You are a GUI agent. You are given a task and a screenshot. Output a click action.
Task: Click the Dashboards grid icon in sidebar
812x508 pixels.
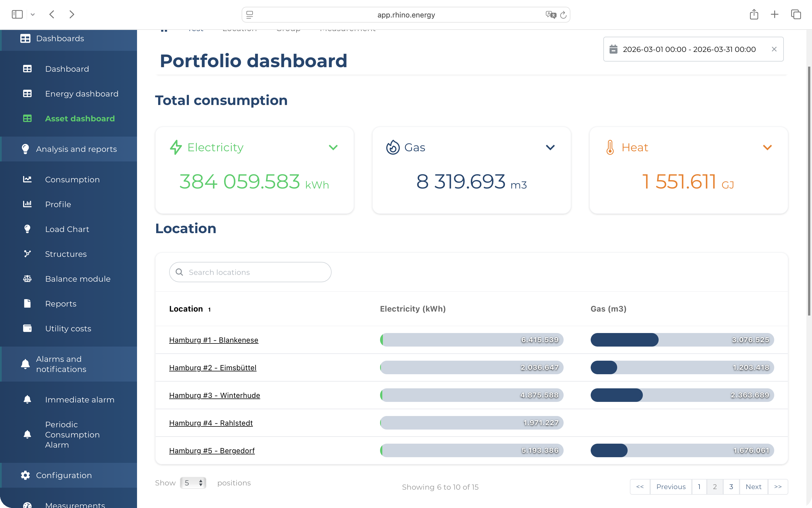(25, 38)
